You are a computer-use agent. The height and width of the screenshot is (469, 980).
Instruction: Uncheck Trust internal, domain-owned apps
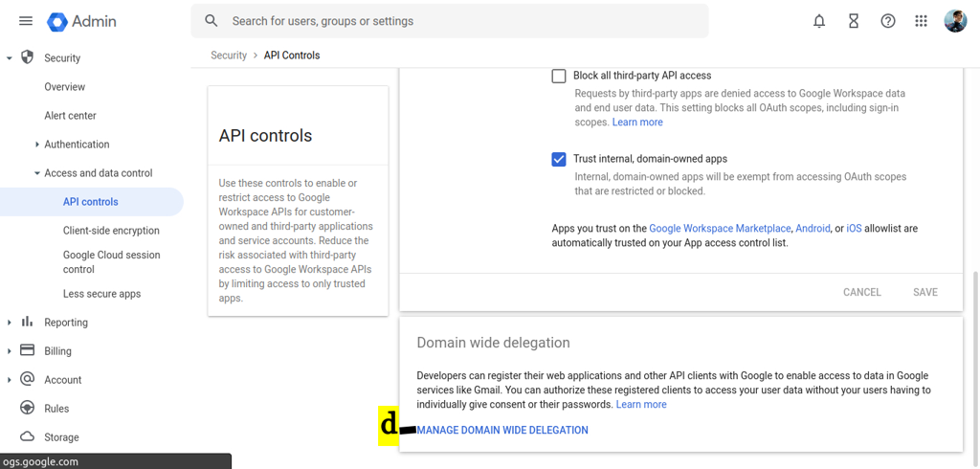[559, 159]
